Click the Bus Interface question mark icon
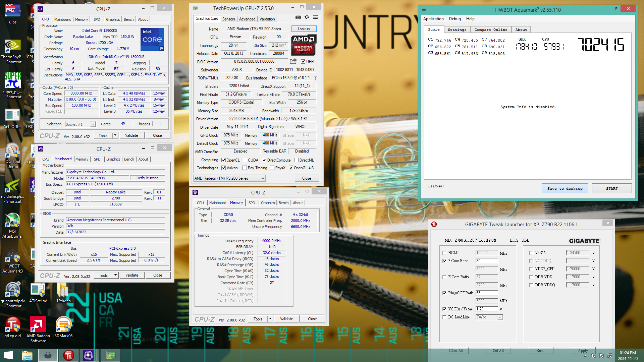 tap(315, 78)
